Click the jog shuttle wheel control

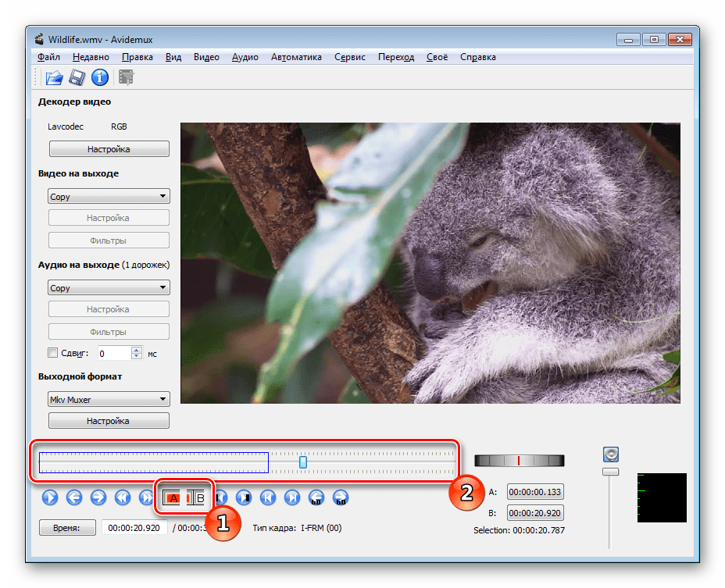(x=520, y=461)
